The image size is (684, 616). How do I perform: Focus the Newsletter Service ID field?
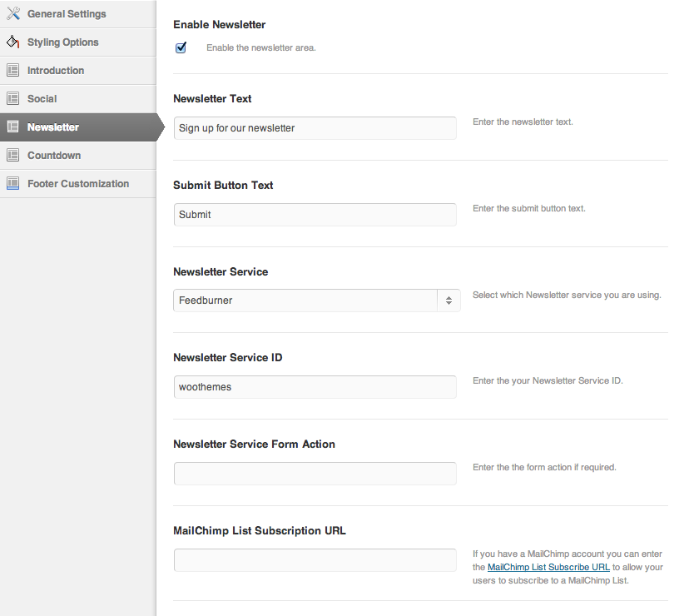(x=315, y=386)
